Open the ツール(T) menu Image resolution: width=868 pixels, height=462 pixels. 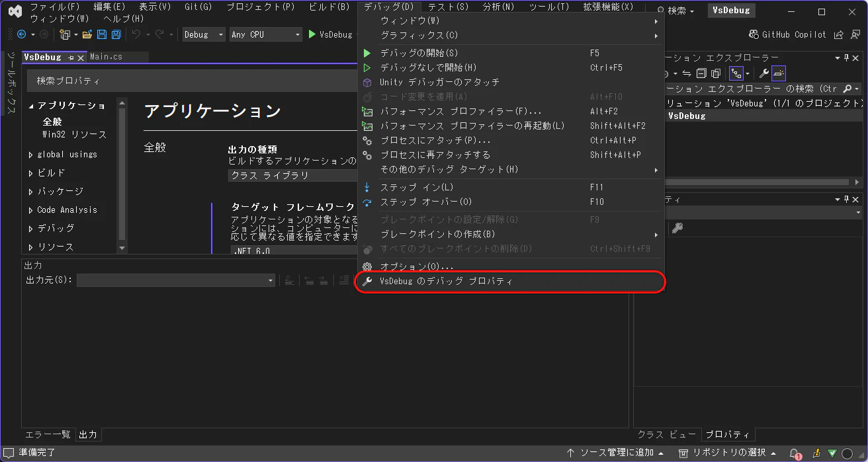548,7
